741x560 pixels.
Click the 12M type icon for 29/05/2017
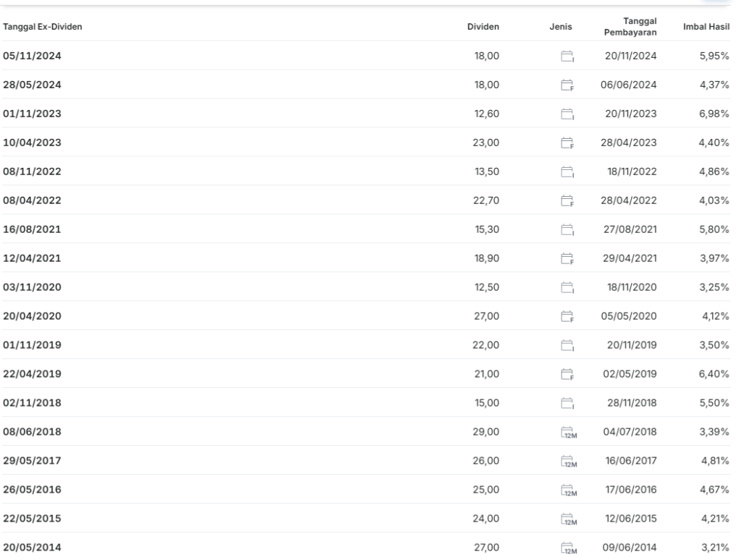(x=569, y=461)
